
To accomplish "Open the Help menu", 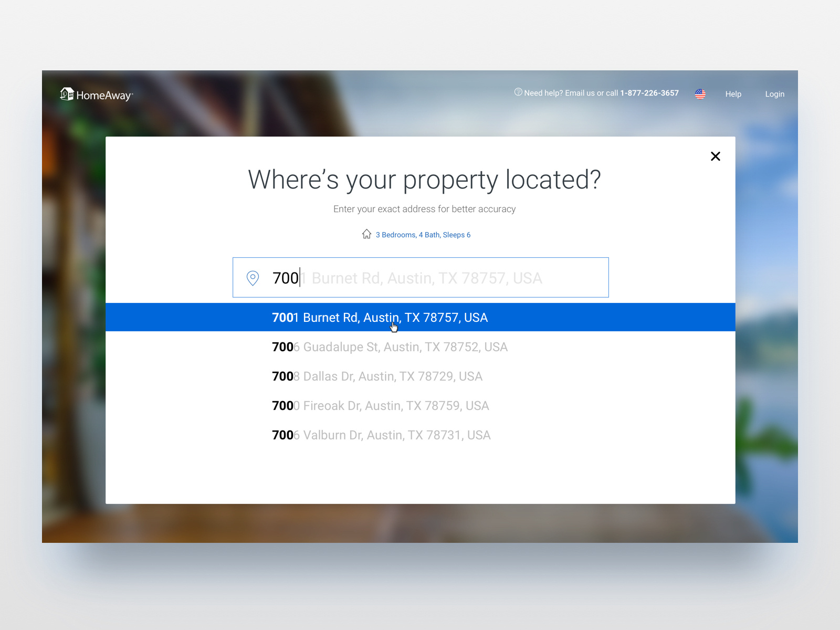I will tap(733, 94).
